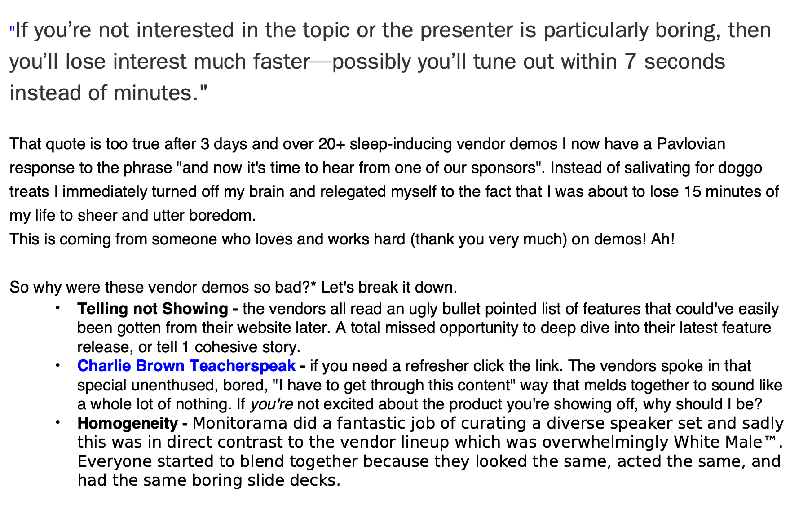Viewport: 812px width, 532px height.
Task: Click the second bullet point marker
Action: [x=57, y=365]
